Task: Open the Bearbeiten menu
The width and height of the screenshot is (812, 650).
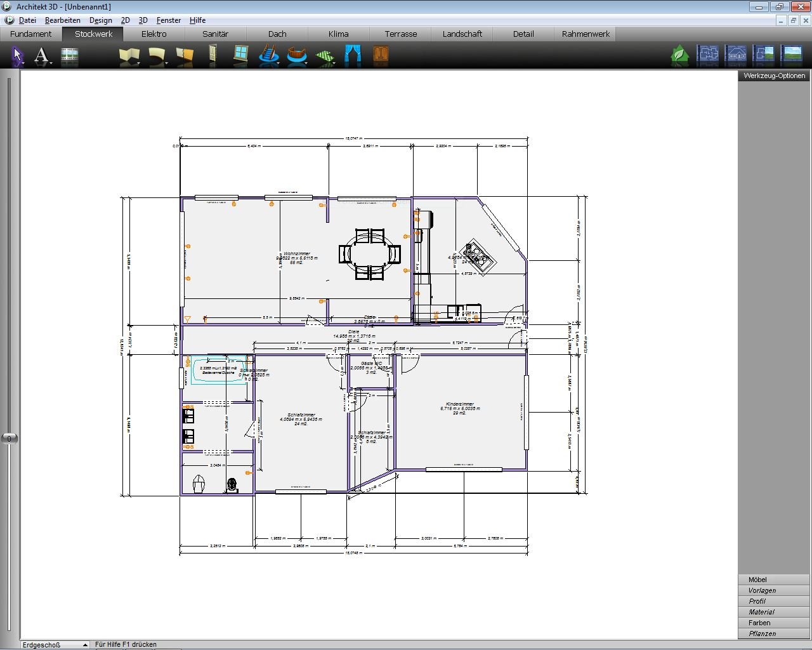Action: [63, 20]
